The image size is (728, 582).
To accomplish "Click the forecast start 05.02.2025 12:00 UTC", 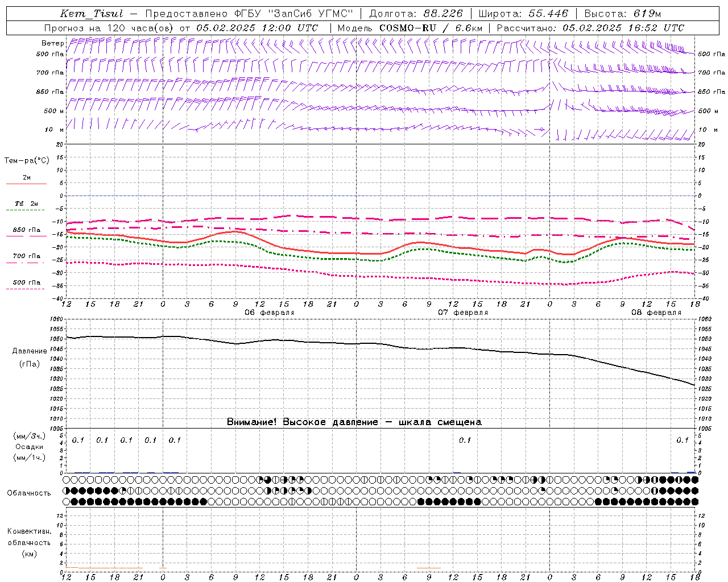I will pos(257,28).
